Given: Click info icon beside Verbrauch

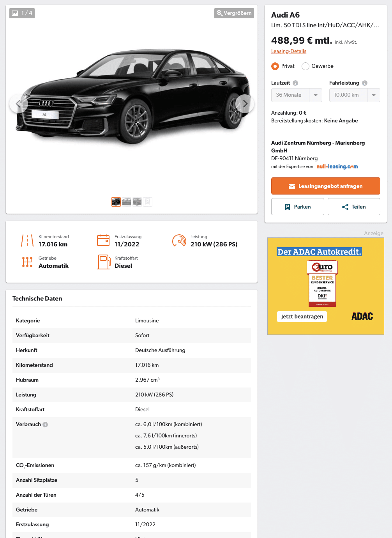Looking at the screenshot, I should 45,425.
